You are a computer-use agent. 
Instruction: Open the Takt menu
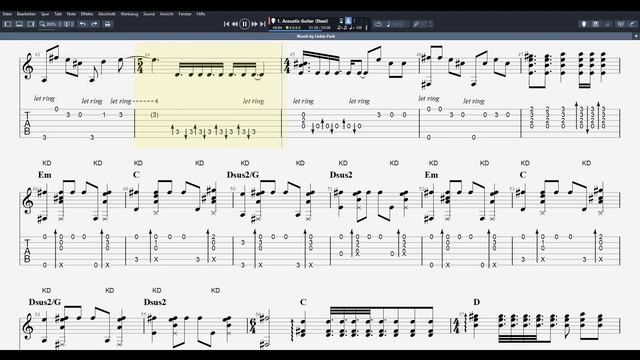coord(58,14)
